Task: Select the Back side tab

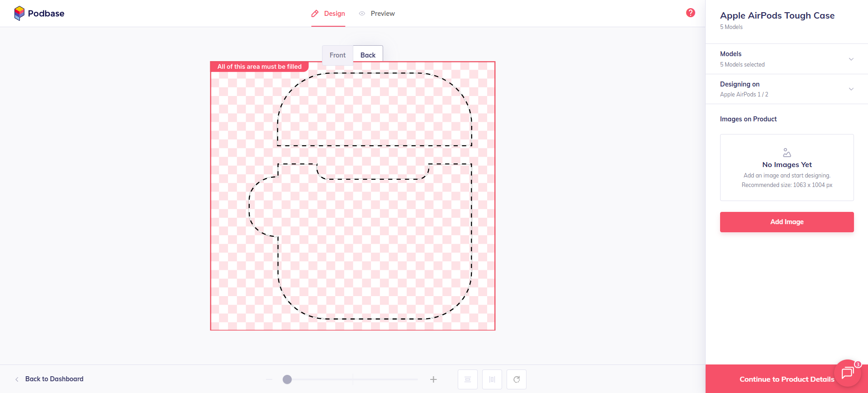Action: (x=368, y=55)
